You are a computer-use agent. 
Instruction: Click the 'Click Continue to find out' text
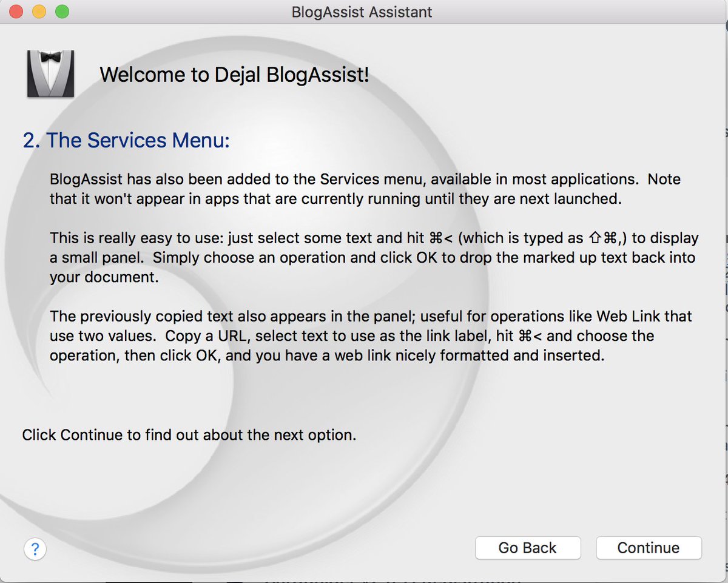[189, 435]
